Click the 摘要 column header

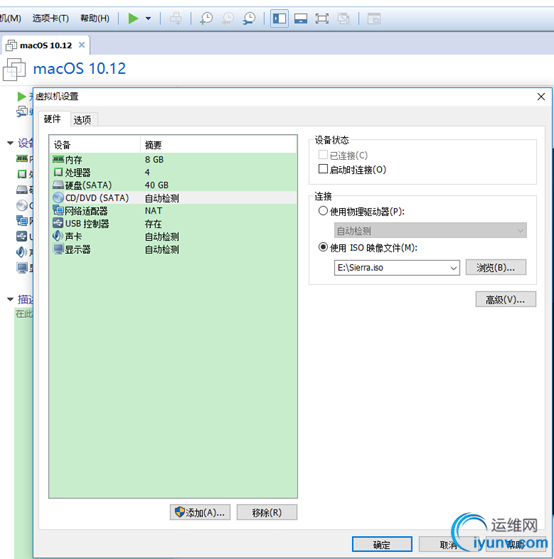[x=219, y=144]
